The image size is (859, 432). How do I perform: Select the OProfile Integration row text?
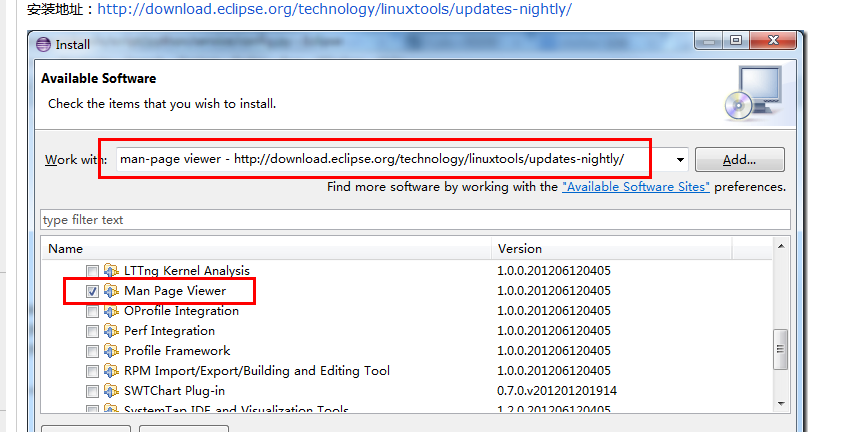point(181,311)
